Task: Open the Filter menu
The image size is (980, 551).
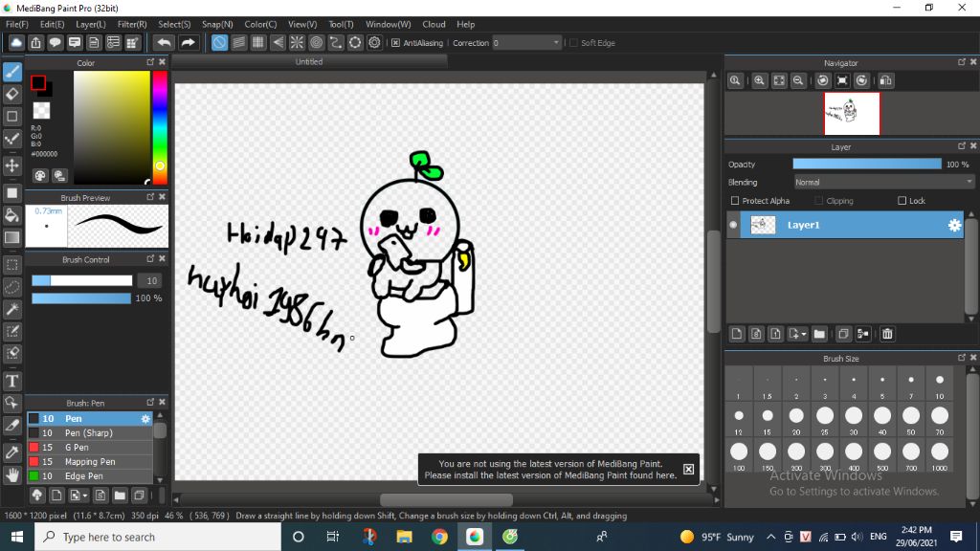Action: coord(132,24)
